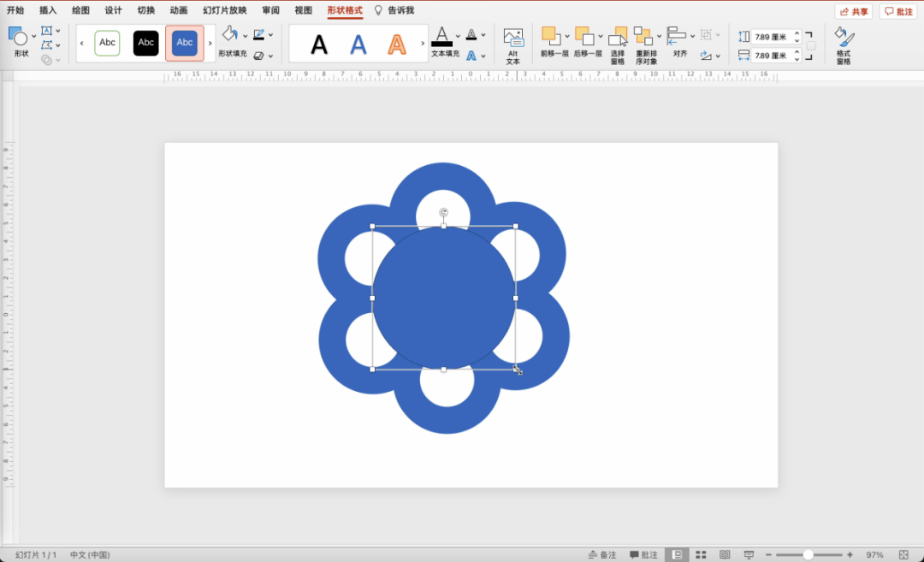Open the Selection Pane
The width and height of the screenshot is (924, 562).
pyautogui.click(x=618, y=44)
